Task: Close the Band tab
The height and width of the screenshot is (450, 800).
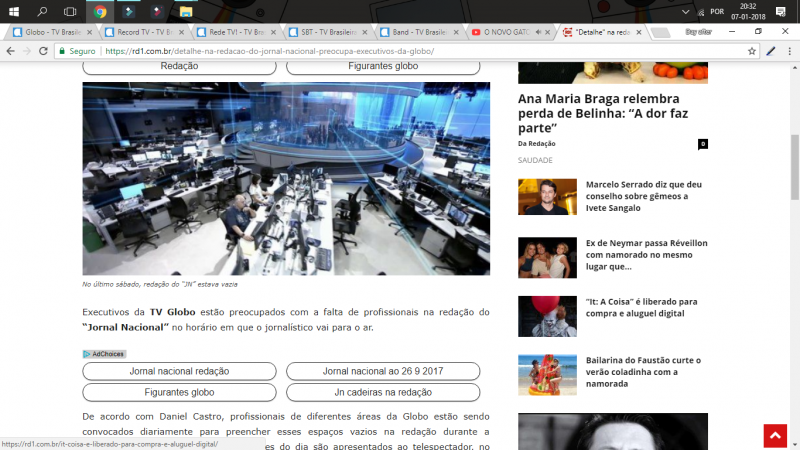Action: coord(456,32)
